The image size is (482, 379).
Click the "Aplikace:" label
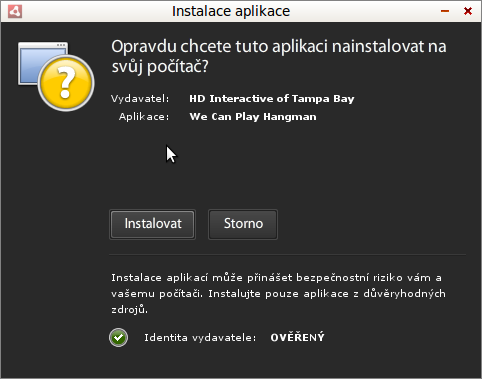[x=144, y=117]
